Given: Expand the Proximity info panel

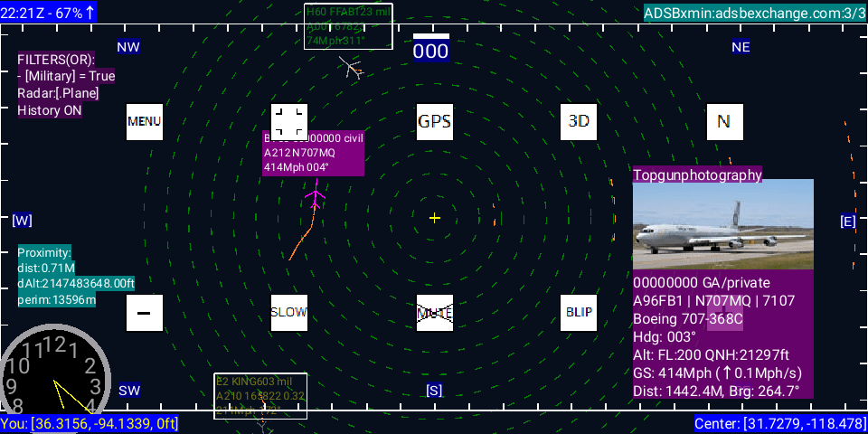Looking at the screenshot, I should pyautogui.click(x=75, y=276).
